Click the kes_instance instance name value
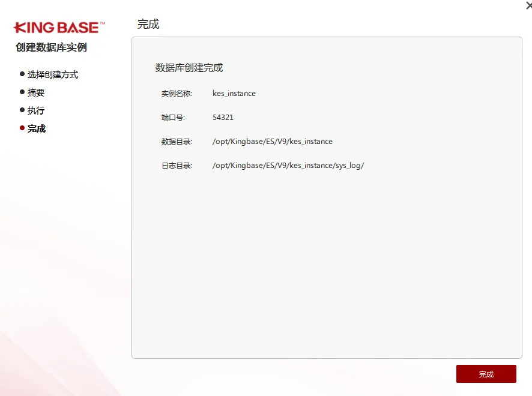532x396 pixels. tap(234, 94)
